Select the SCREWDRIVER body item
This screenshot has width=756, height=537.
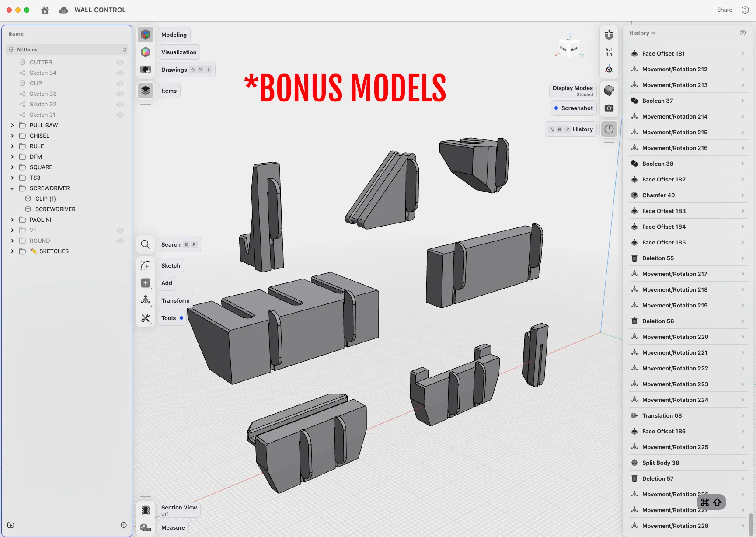(55, 209)
